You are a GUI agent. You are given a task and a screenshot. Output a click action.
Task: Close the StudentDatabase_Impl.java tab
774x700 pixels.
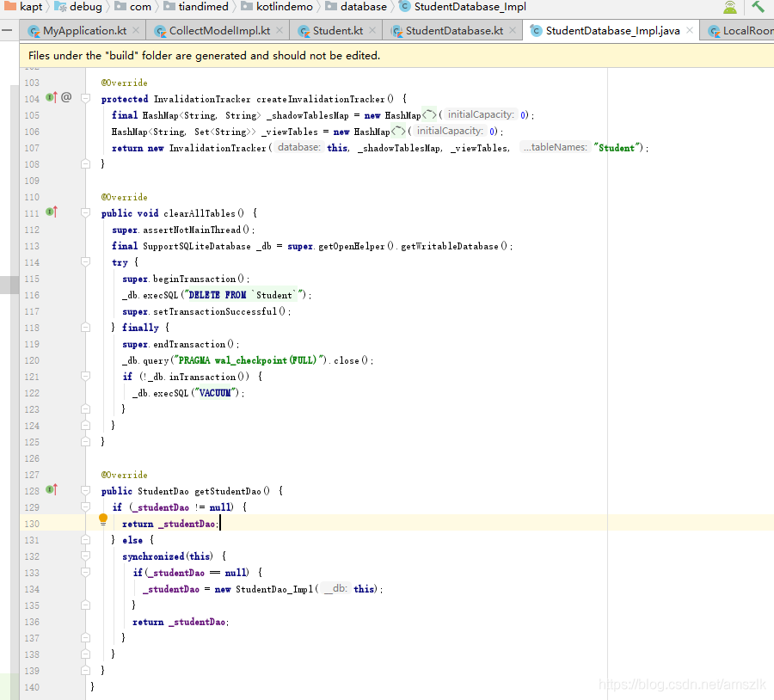pos(690,31)
